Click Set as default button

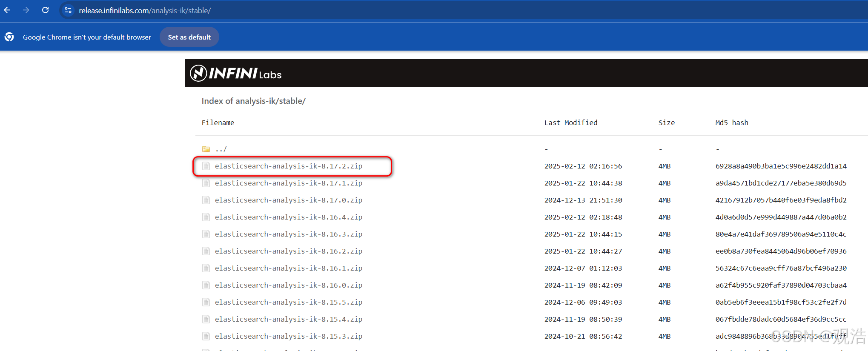(189, 37)
